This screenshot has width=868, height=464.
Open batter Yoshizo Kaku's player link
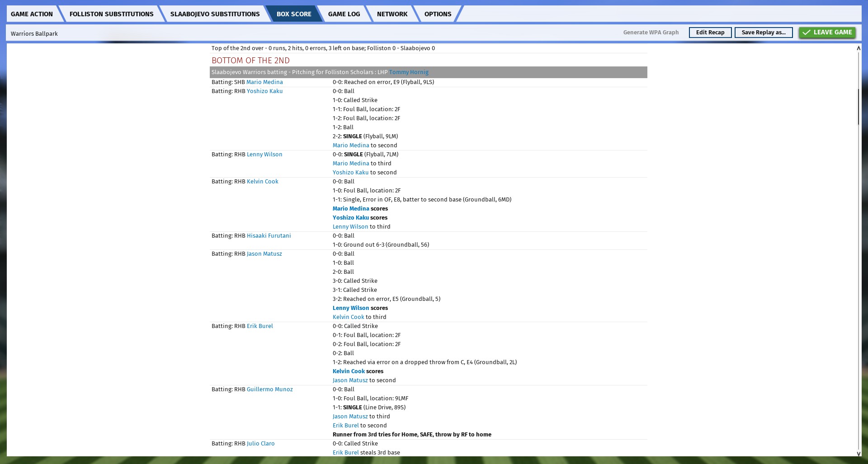tap(264, 91)
